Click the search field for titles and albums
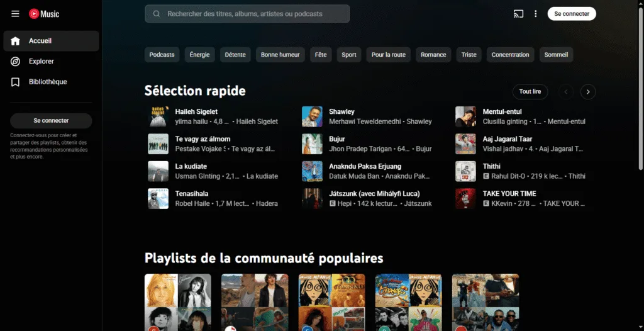This screenshot has height=331, width=644. (x=247, y=14)
